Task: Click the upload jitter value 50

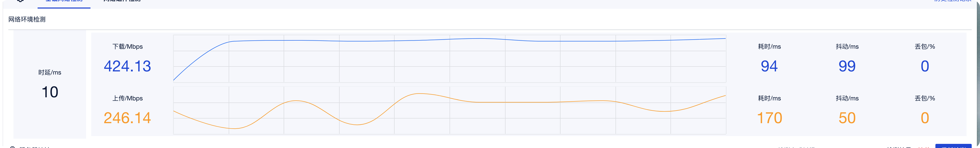Action: 847,118
